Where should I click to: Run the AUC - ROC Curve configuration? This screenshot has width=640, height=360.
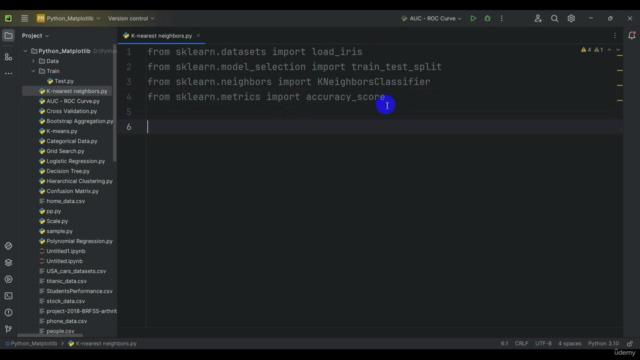click(473, 18)
